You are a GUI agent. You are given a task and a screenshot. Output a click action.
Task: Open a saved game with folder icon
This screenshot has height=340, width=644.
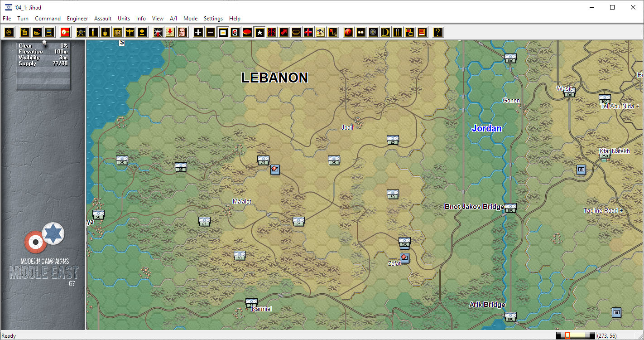click(x=37, y=32)
